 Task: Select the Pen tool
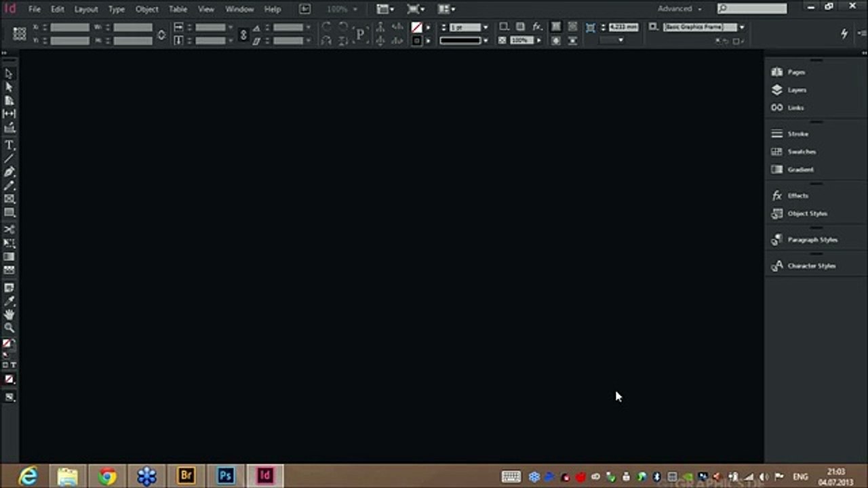click(9, 172)
